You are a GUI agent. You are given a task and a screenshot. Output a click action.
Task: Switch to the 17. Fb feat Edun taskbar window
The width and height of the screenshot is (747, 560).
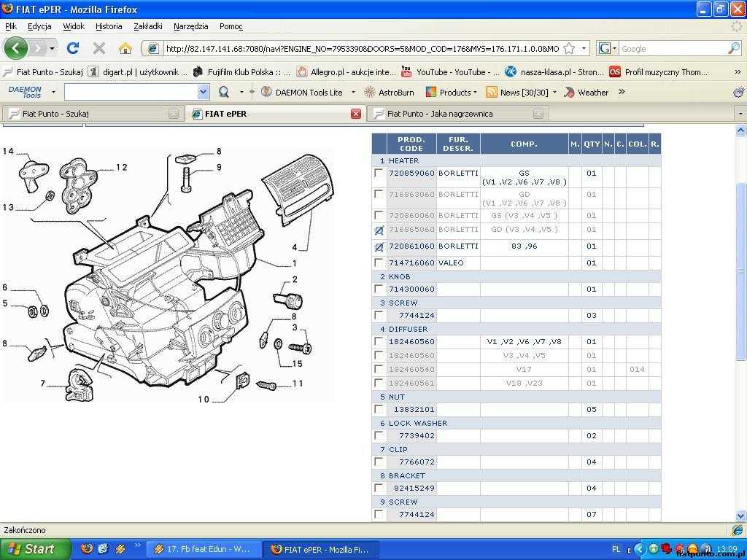click(x=204, y=549)
